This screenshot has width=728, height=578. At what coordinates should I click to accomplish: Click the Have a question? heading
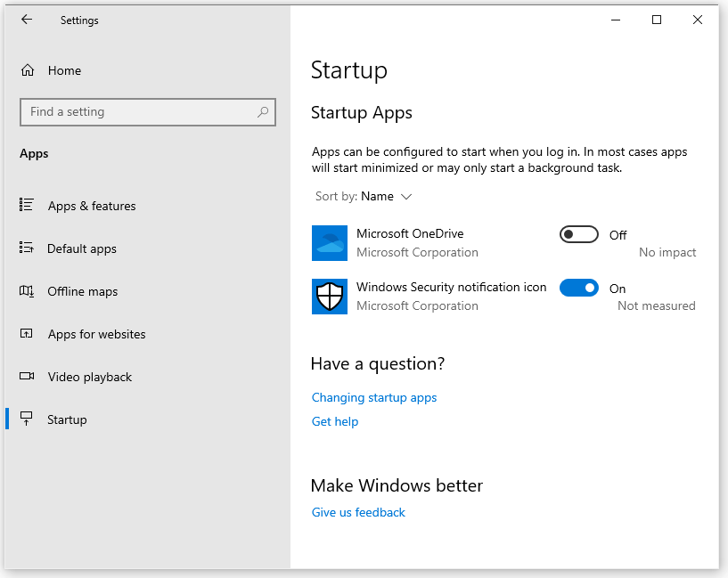click(378, 363)
